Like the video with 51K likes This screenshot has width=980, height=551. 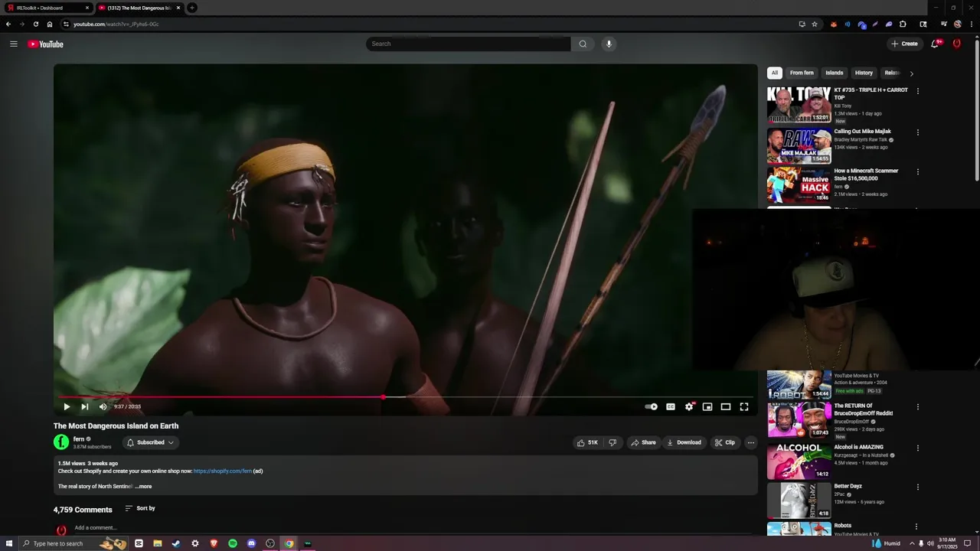pos(587,442)
